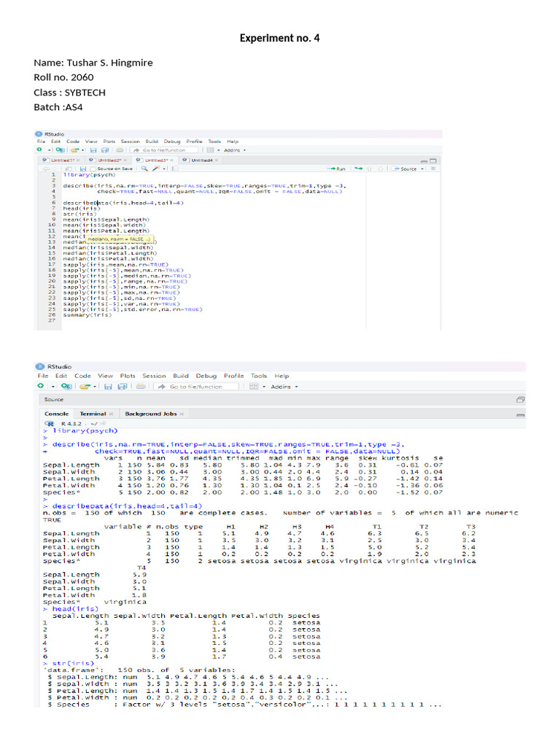This screenshot has width=560, height=747.
Task: Click Re-run previous code icon next to Run
Action: (359, 169)
